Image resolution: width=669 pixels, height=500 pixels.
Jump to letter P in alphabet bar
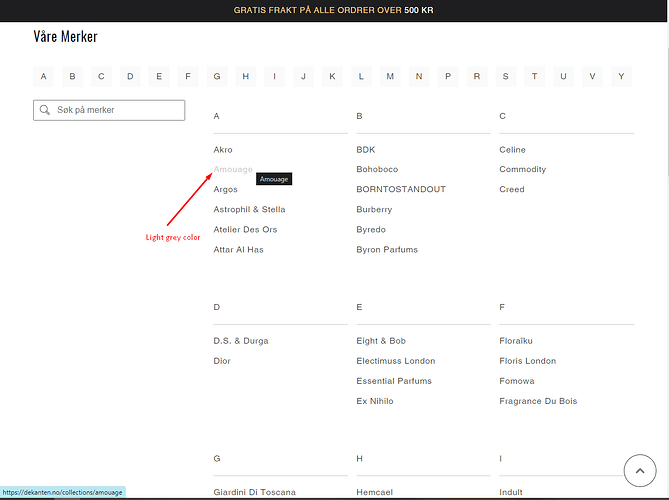(x=448, y=76)
